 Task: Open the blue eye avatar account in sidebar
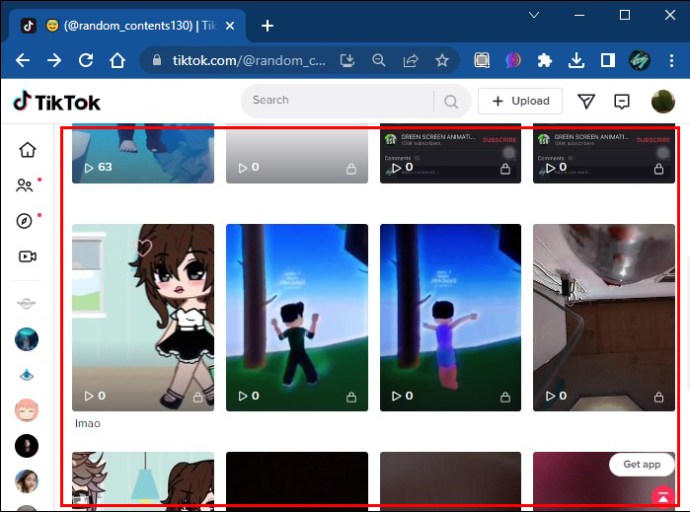pos(26,375)
